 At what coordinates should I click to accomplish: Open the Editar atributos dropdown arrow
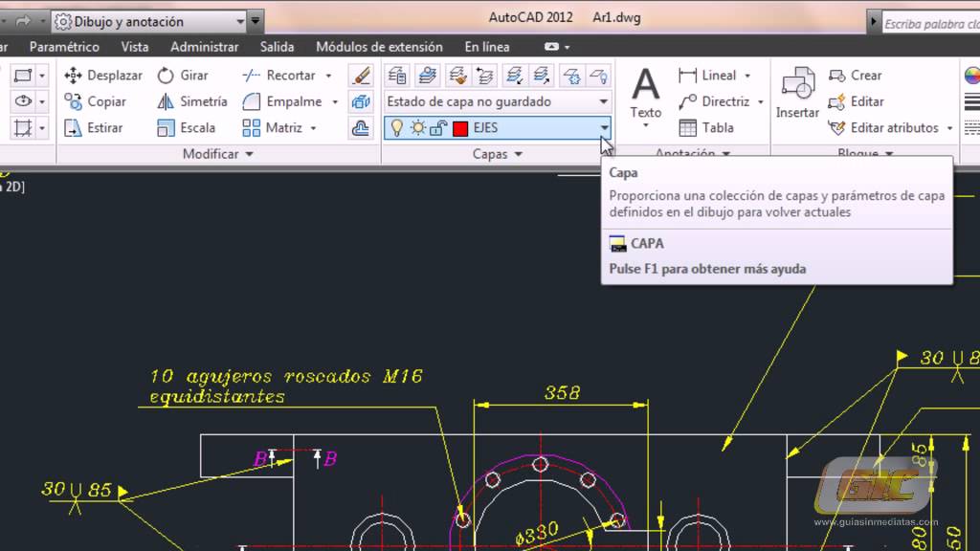(950, 128)
